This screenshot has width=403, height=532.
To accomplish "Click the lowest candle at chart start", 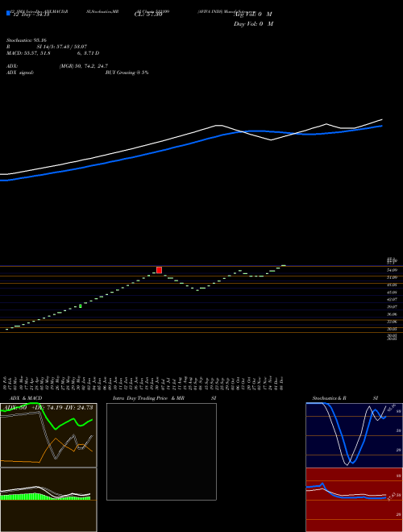I will coord(6,329).
